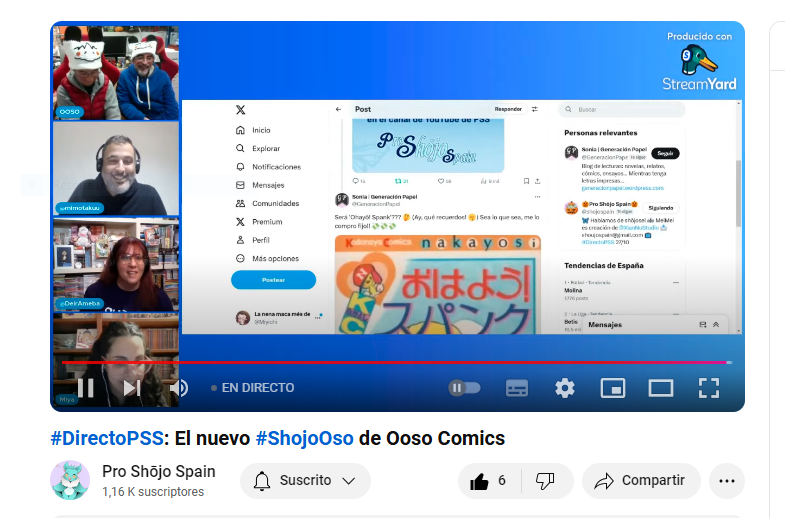Click the Ohayo Spank manga cover image
The width and height of the screenshot is (785, 518).
coord(438,284)
